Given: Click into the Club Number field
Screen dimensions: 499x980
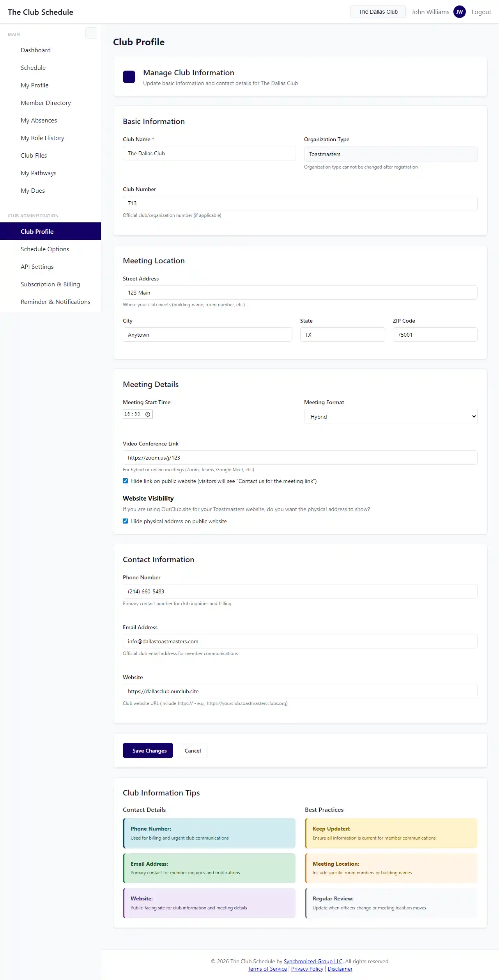Looking at the screenshot, I should pyautogui.click(x=300, y=203).
